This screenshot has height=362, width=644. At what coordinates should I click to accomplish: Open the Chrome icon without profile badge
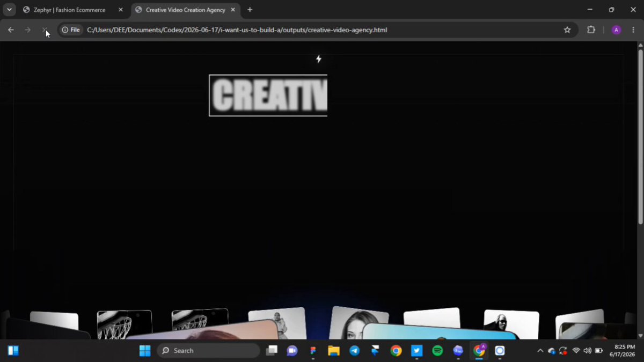click(x=396, y=351)
